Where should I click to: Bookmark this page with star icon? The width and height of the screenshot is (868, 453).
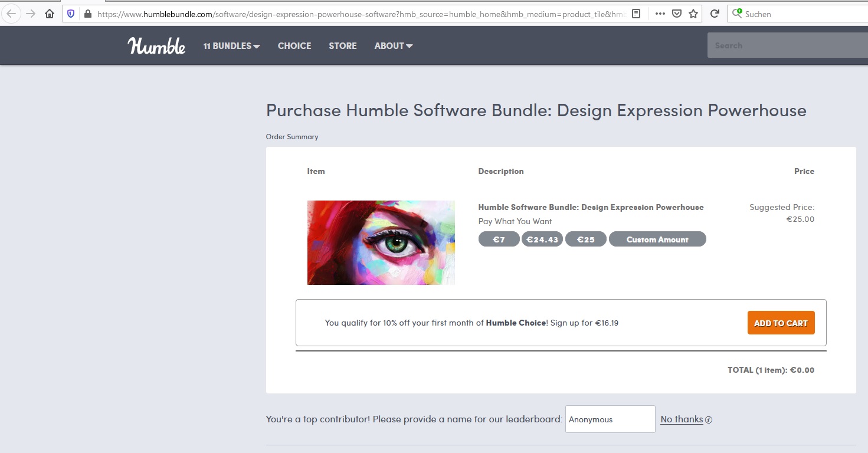tap(693, 14)
